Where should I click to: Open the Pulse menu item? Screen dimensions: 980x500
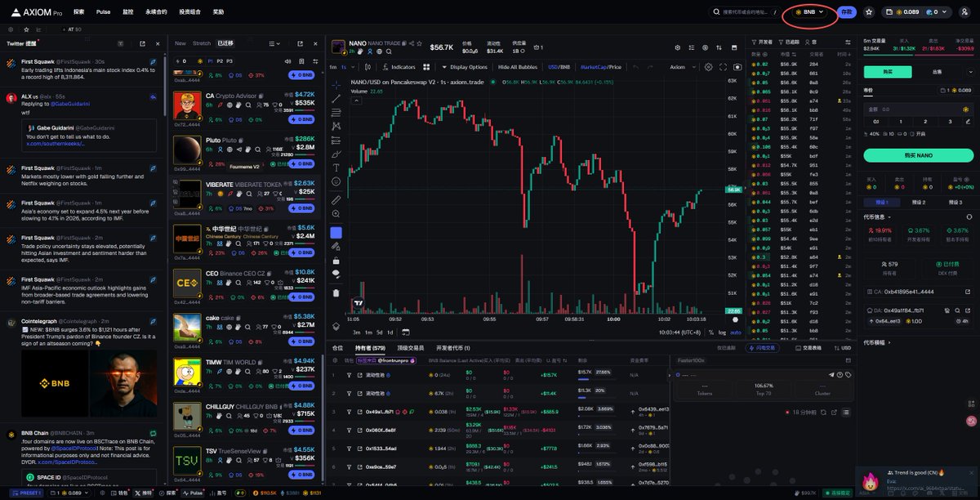[103, 12]
